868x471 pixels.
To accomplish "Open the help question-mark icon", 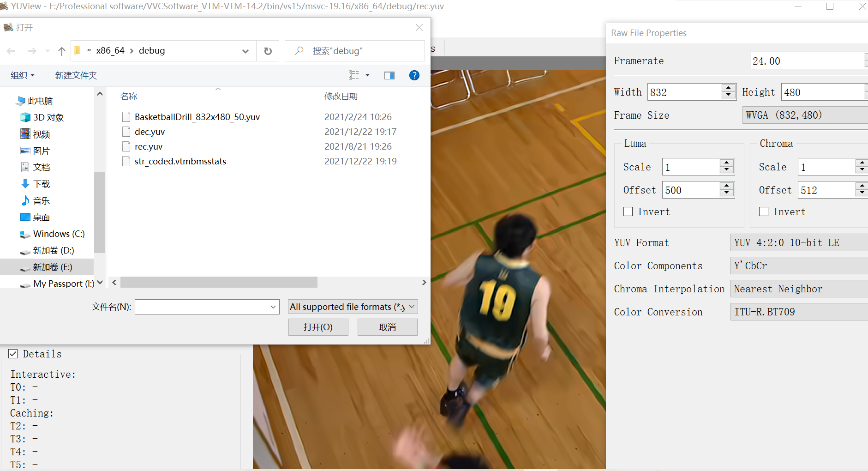I will pos(414,75).
